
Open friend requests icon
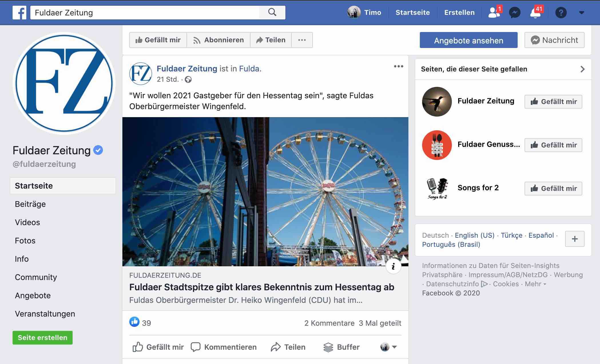[494, 12]
